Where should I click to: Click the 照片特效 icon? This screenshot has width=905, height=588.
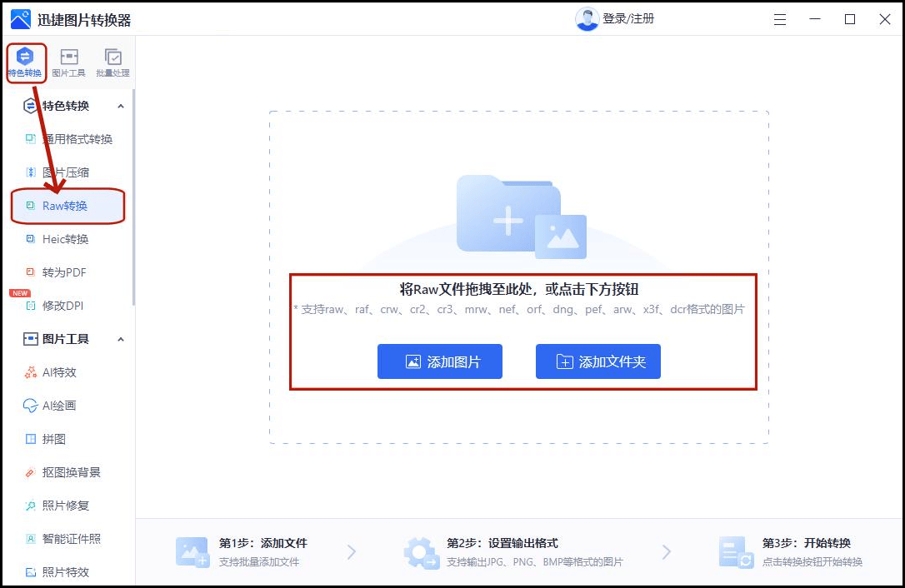coord(31,572)
